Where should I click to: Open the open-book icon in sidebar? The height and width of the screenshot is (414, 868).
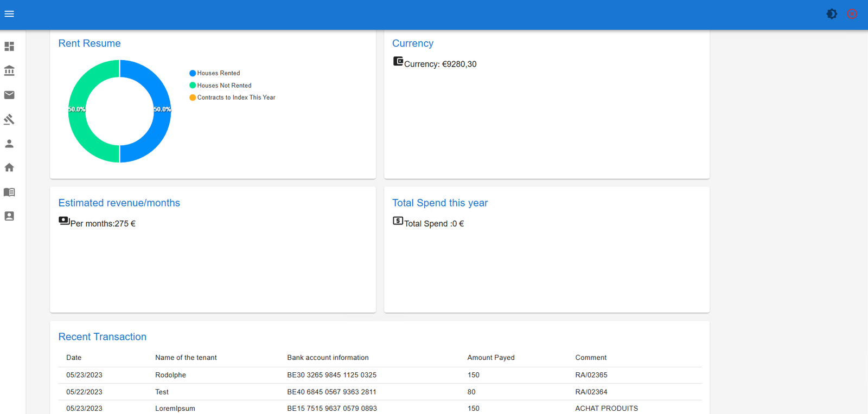9,192
